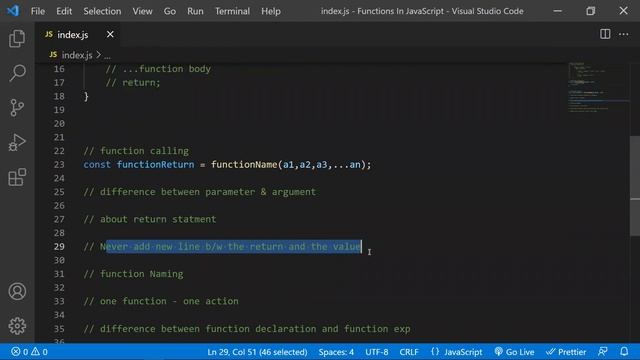Screen dimensions: 640x360
Task: Open the Search view
Action: click(17, 73)
